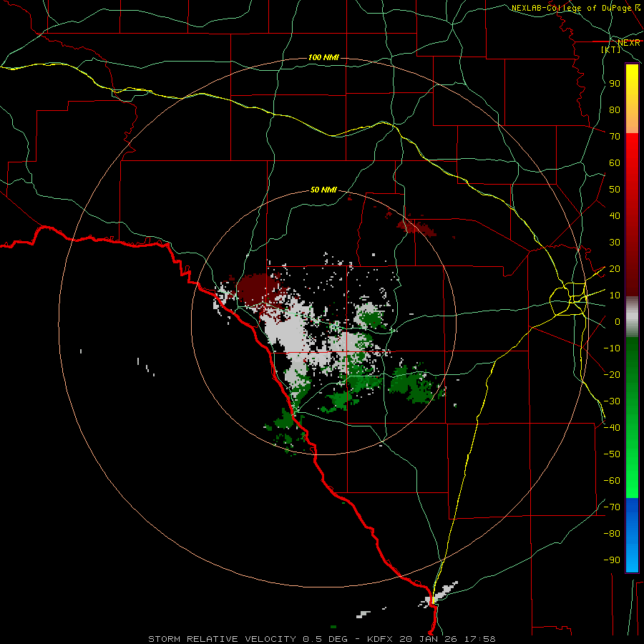Select the -60 value on the velocity scale

(612, 481)
